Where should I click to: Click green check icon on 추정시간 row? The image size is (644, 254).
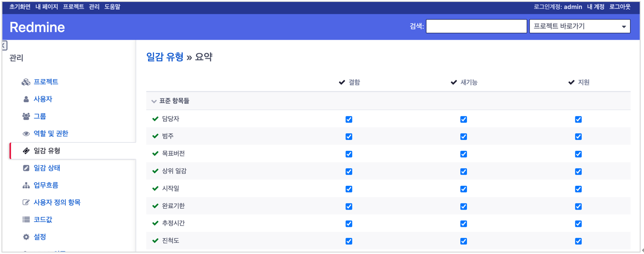(155, 223)
